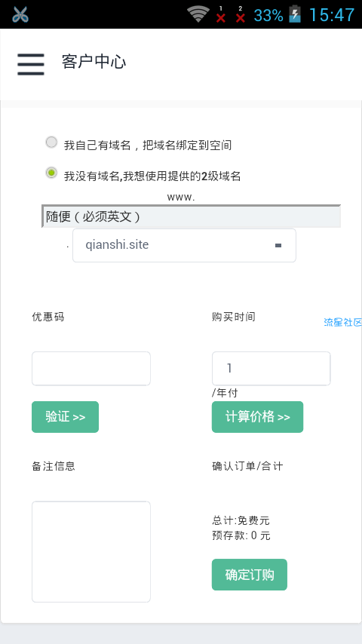Tap the battery charging icon
The height and width of the screenshot is (644, 362).
point(295,14)
